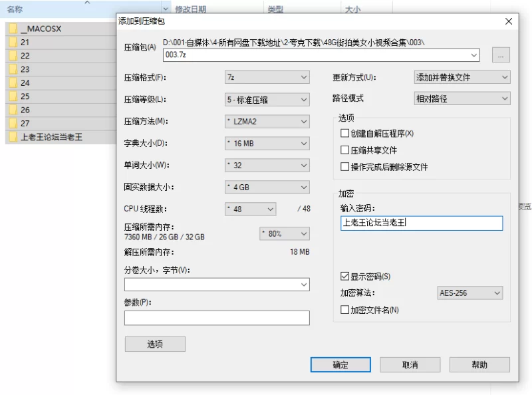
Task: Select folder name 27 in the list
Action: 25,124
